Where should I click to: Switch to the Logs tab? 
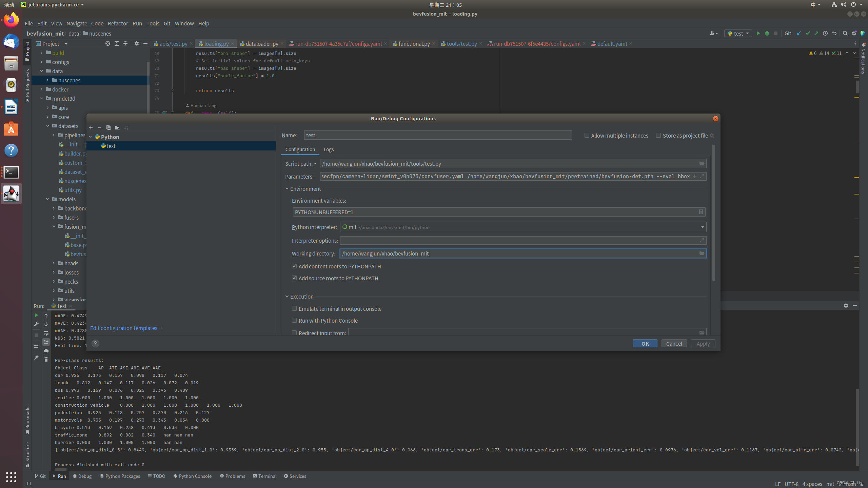(x=329, y=149)
